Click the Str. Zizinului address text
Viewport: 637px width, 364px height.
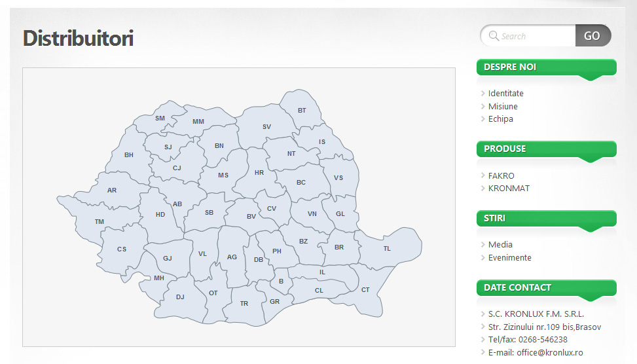tap(545, 327)
